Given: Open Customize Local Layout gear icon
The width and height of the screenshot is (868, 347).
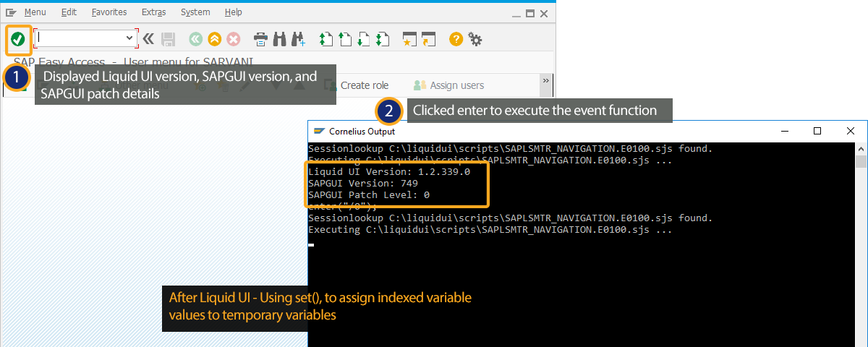Looking at the screenshot, I should [475, 39].
